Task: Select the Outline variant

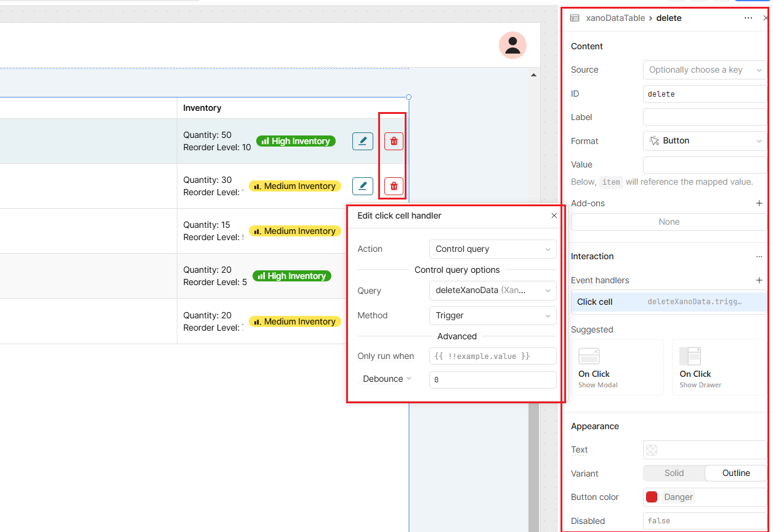Action: [736, 473]
